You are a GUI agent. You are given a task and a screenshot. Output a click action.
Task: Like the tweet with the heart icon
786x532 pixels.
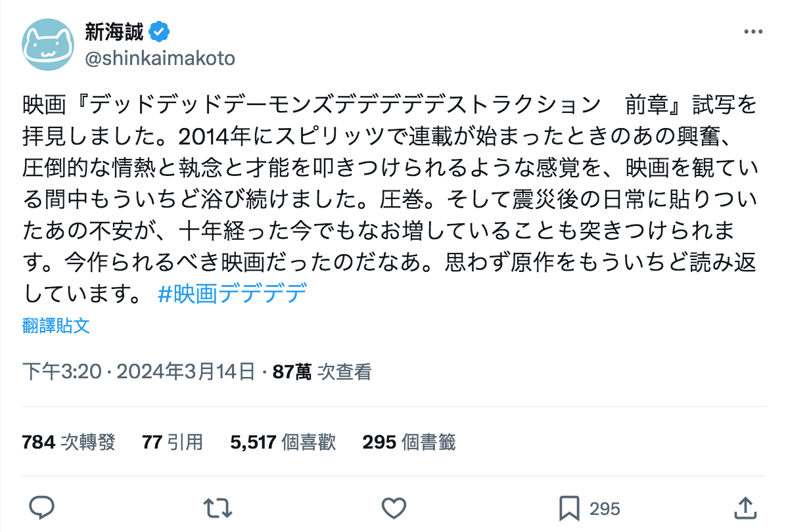[x=394, y=508]
